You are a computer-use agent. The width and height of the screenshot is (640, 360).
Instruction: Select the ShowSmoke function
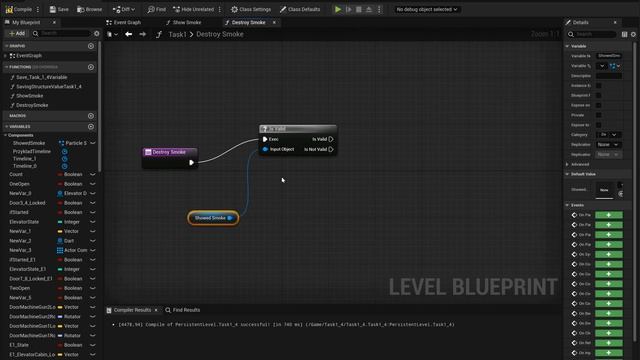click(29, 96)
